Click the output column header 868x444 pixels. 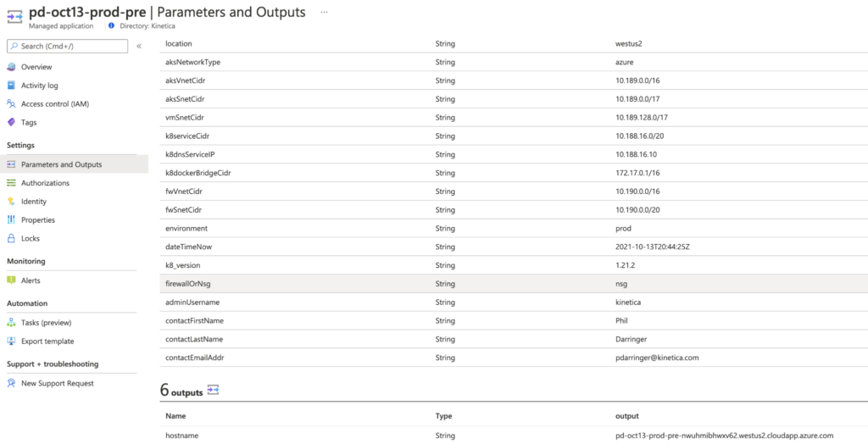(x=626, y=416)
